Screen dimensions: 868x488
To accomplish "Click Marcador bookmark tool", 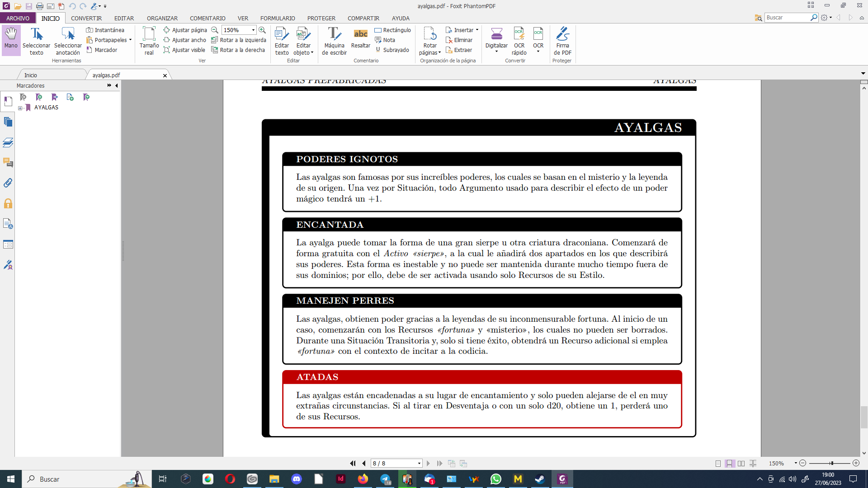I will 102,50.
